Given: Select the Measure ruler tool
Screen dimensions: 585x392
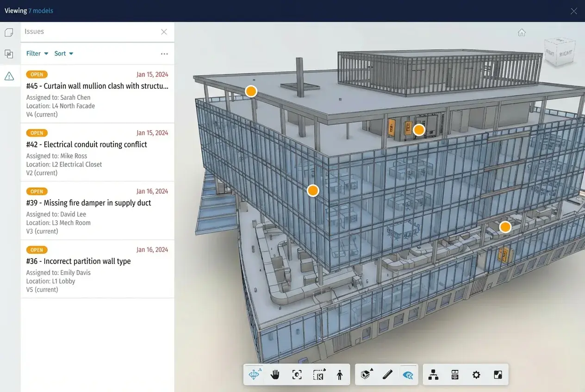Looking at the screenshot, I should (387, 374).
